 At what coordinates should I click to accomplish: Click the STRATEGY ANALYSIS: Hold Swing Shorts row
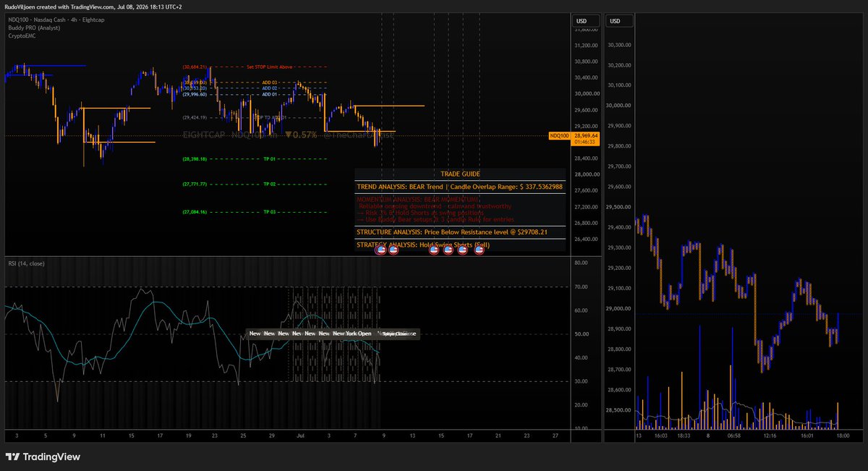pos(460,245)
